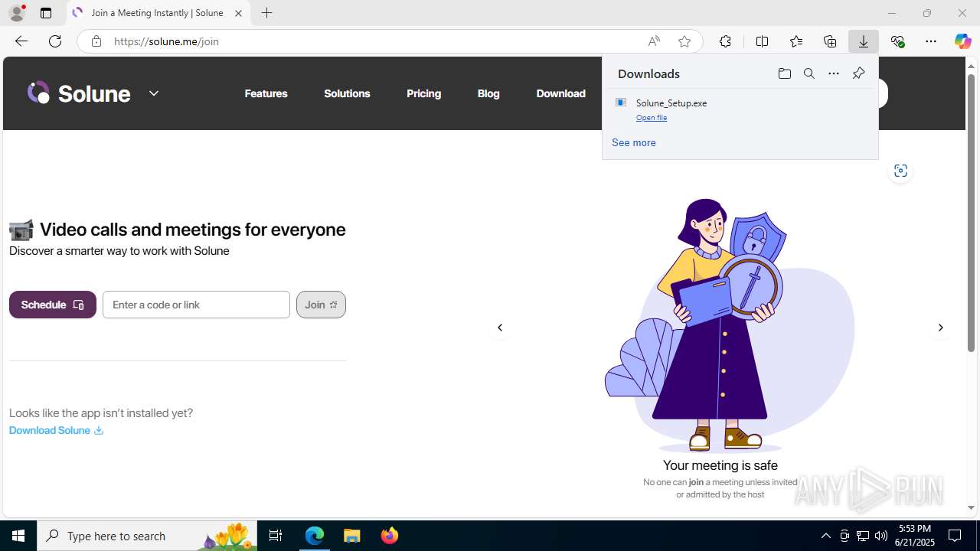Expand the dropdown chevron beside Solune logo
Viewport: 980px width, 551px height.
point(154,93)
